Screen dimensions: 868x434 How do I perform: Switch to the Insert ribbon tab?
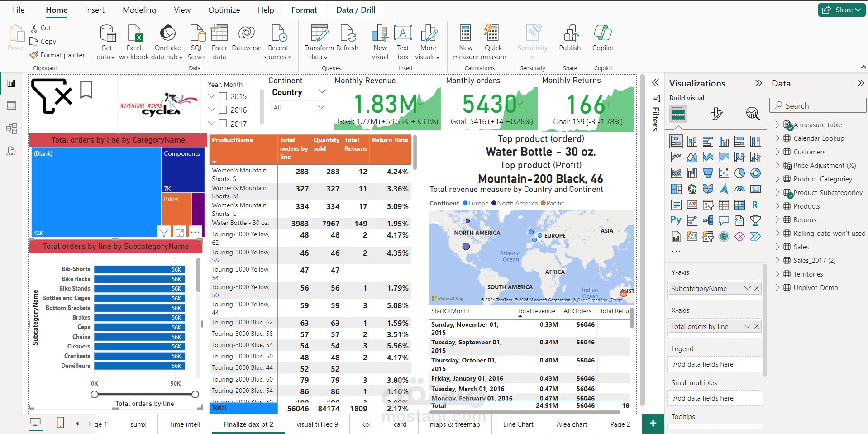pos(95,10)
